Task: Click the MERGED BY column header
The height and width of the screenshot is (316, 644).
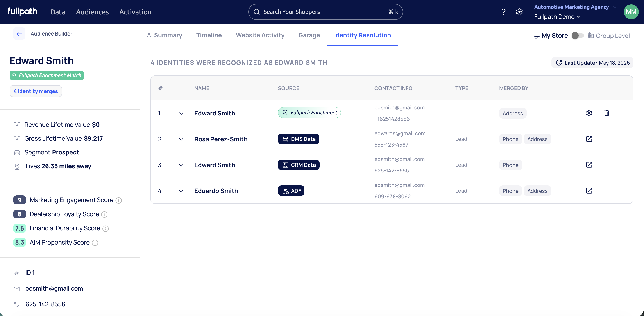Action: 513,88
